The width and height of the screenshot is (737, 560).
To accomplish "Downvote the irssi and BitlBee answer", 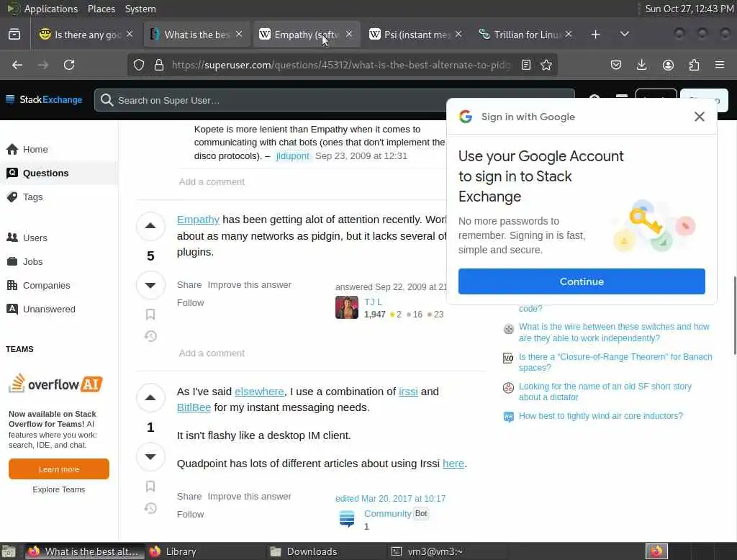I will coord(150,456).
